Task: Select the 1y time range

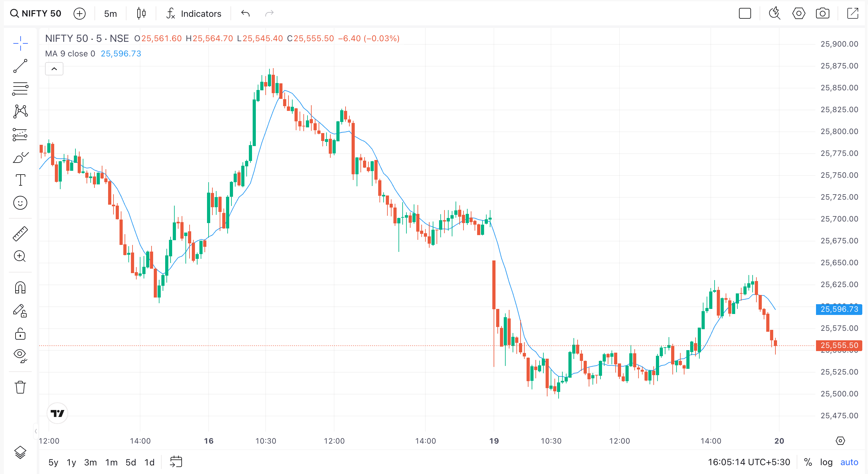Action: 71,462
